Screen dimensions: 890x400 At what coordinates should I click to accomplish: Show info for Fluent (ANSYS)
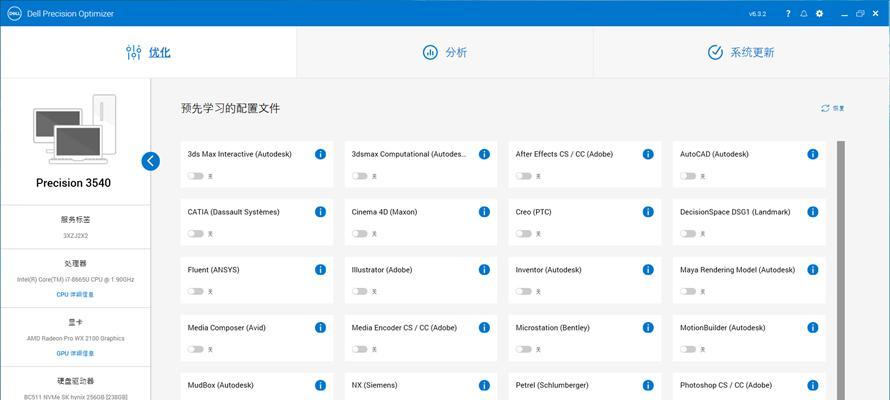tap(320, 270)
